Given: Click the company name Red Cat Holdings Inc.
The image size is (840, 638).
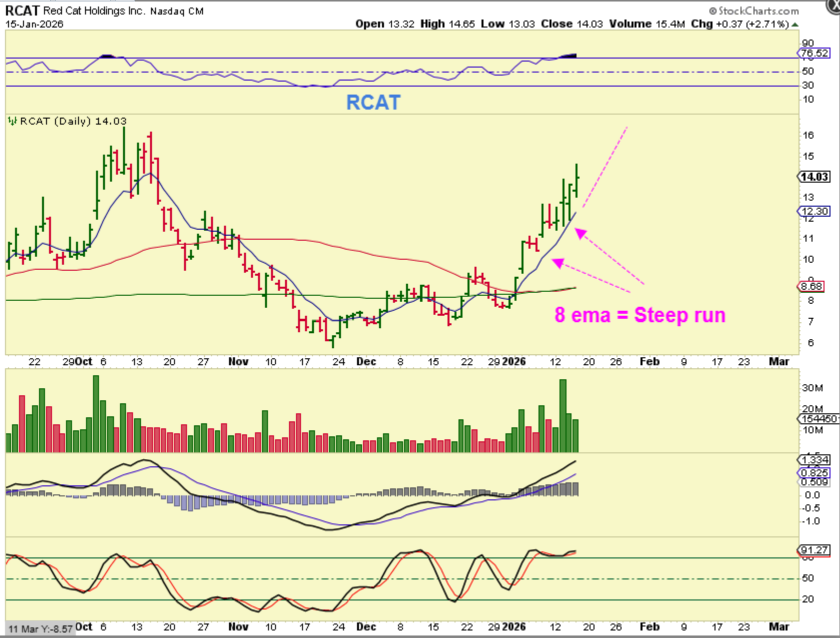Looking at the screenshot, I should [x=94, y=11].
